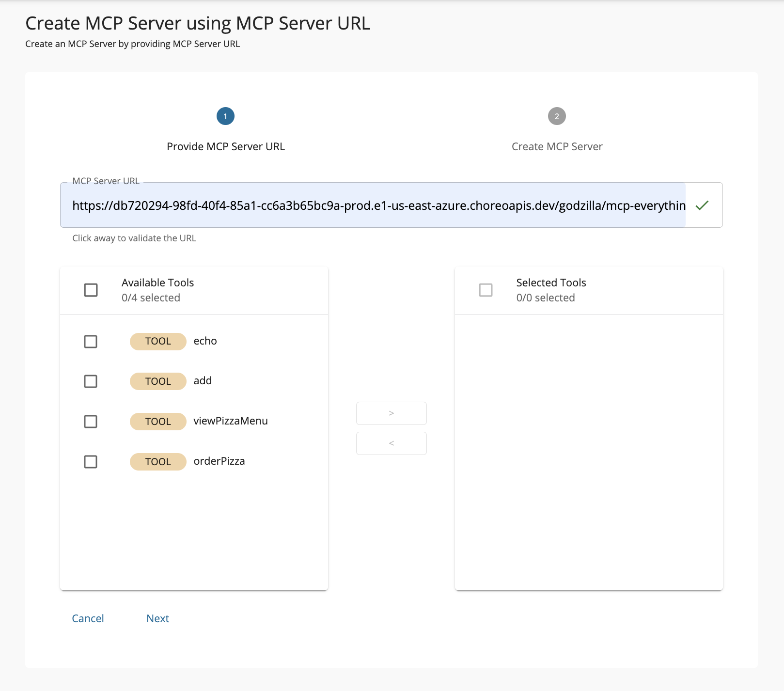Move tools left with < button
Image resolution: width=784 pixels, height=691 pixels.
(391, 443)
